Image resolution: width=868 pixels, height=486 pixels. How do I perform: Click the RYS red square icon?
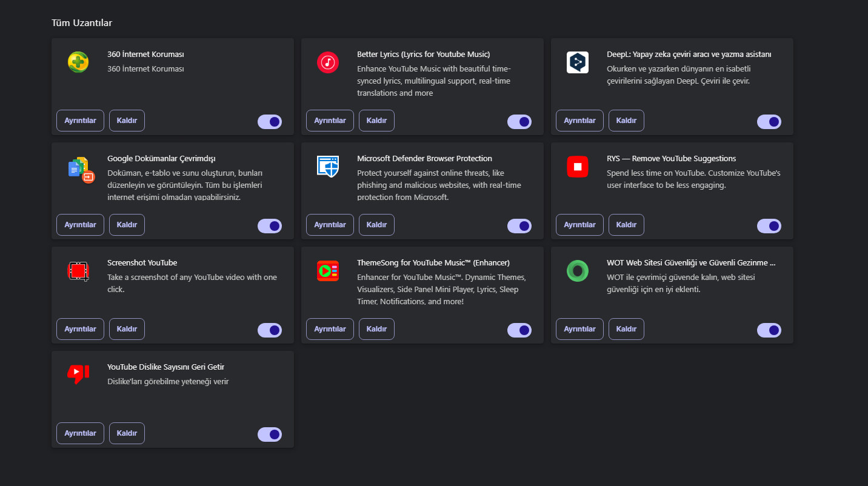tap(578, 167)
